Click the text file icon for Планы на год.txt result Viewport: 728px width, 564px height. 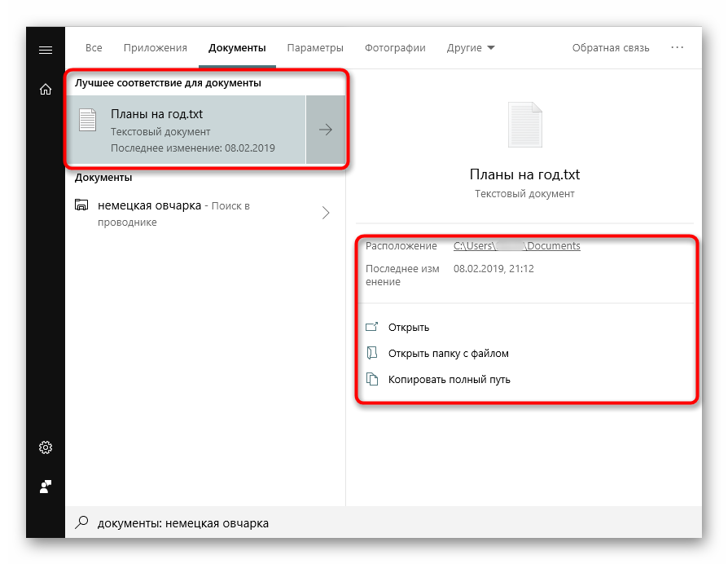tap(87, 120)
